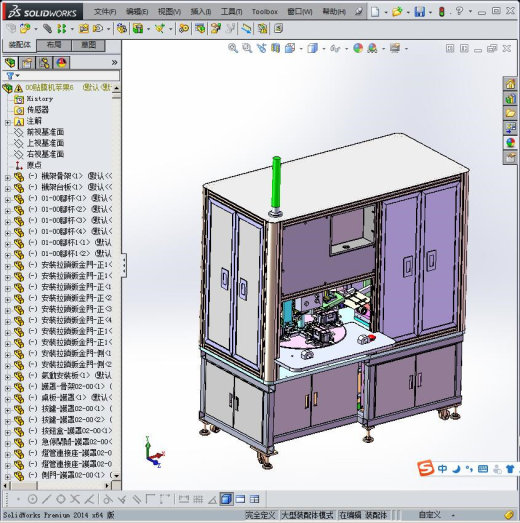Viewport: 520px width, 523px height.
Task: Click the Open file folder icon
Action: (x=397, y=12)
